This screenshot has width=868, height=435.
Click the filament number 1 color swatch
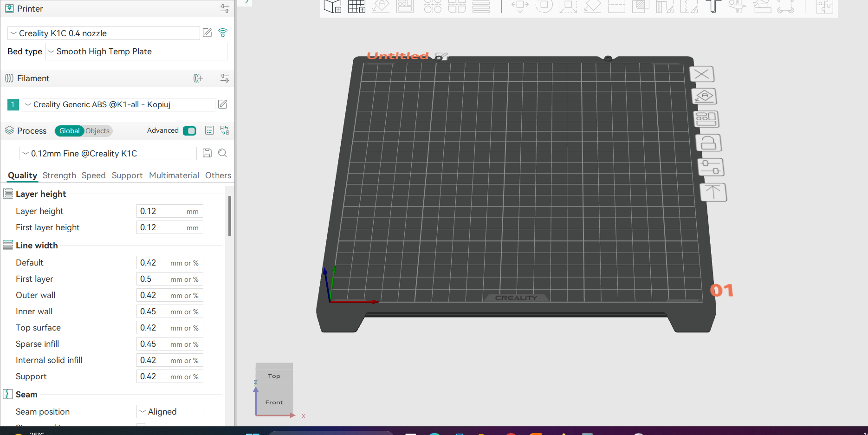coord(13,104)
